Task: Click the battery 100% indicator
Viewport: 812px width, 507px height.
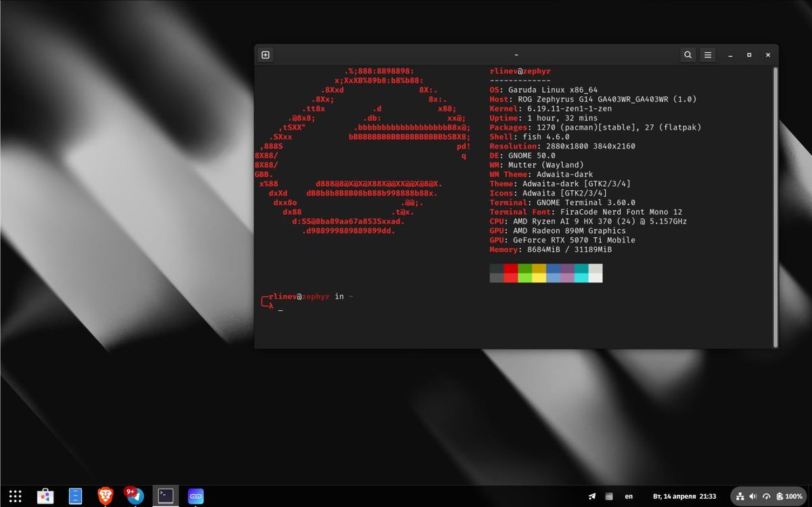Action: pos(789,496)
